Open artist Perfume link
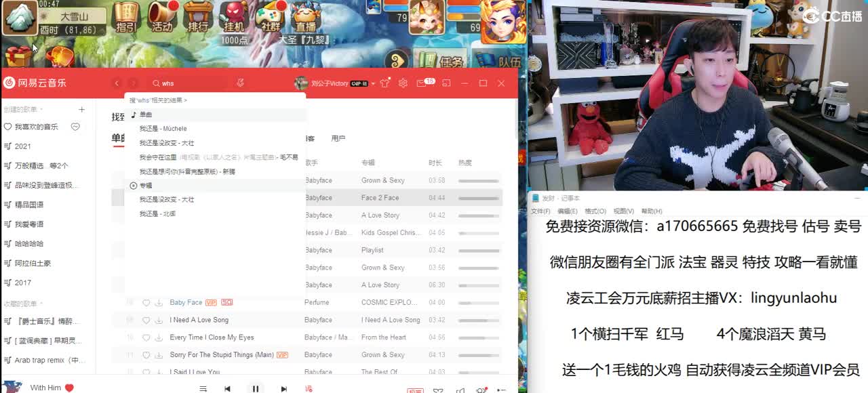Viewport: 868px width, 393px height. (x=317, y=302)
